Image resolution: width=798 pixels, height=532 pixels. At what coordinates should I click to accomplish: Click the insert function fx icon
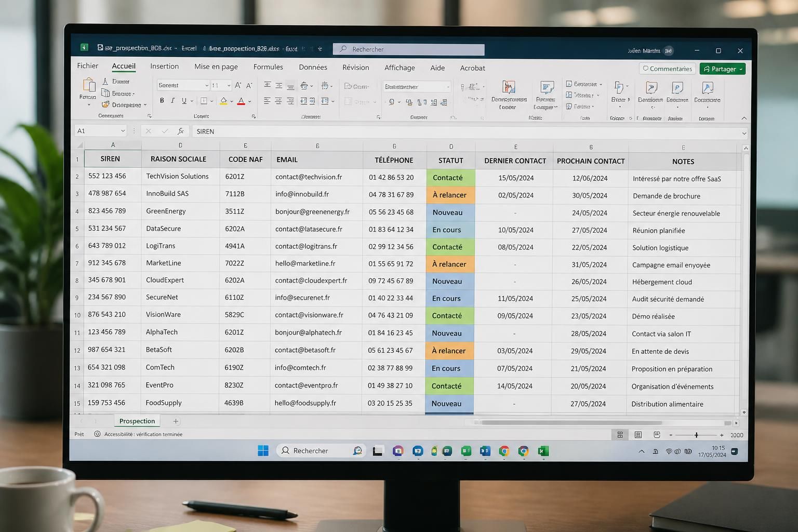pos(181,131)
